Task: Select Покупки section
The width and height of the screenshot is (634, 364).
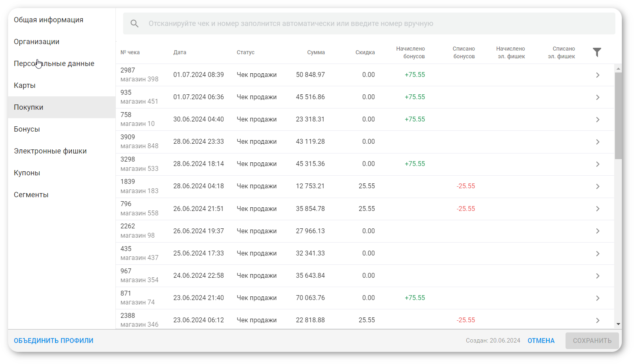Action: (62, 107)
